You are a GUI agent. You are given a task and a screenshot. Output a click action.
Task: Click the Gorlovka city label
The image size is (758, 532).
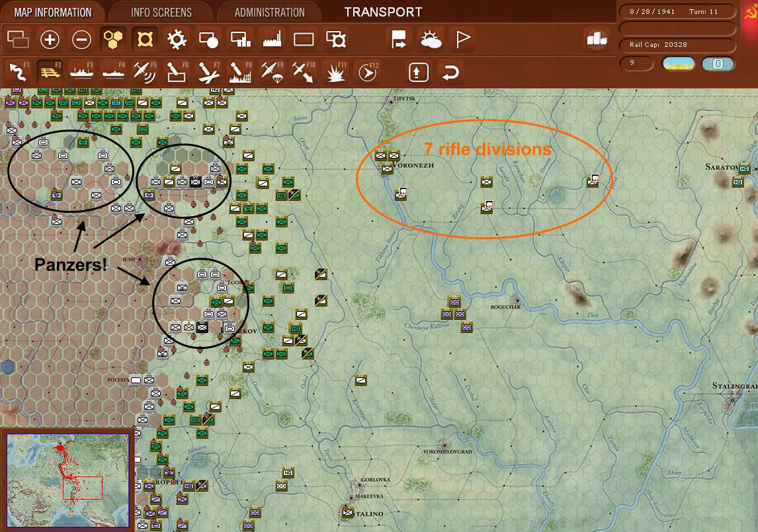point(376,480)
